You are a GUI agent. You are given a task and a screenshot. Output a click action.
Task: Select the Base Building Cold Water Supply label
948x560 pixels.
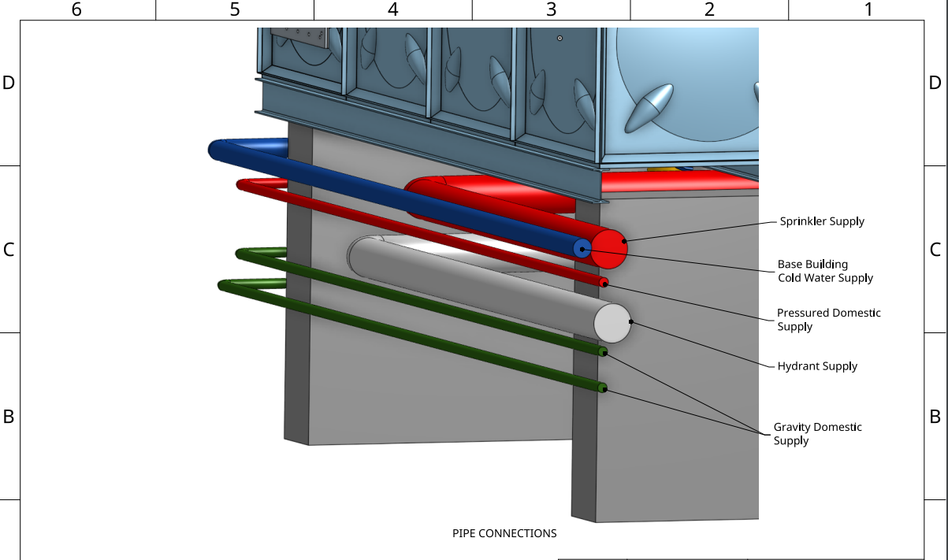coord(825,271)
